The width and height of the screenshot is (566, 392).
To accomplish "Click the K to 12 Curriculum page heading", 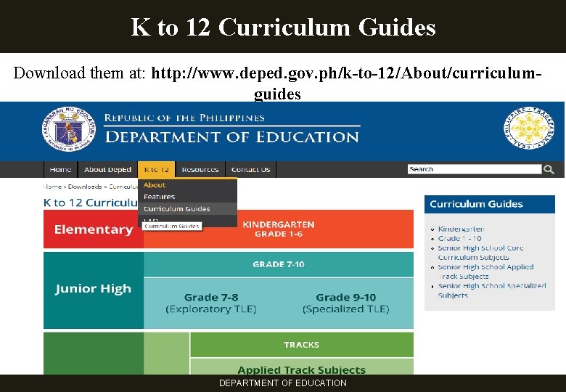I will click(x=90, y=203).
